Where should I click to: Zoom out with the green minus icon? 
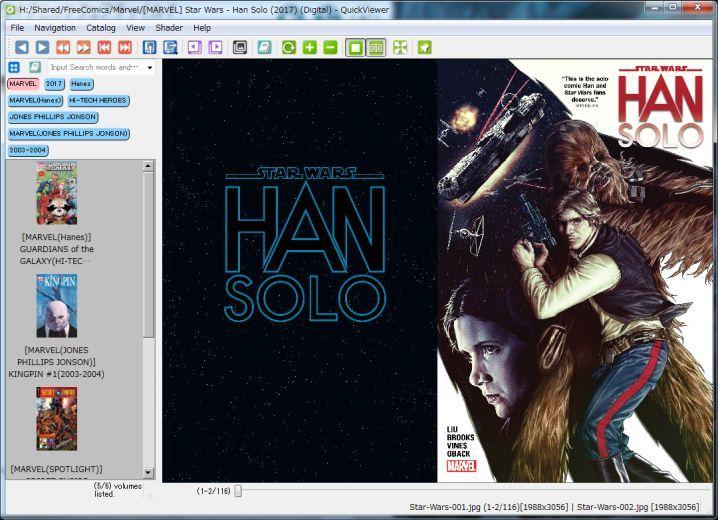pyautogui.click(x=330, y=47)
